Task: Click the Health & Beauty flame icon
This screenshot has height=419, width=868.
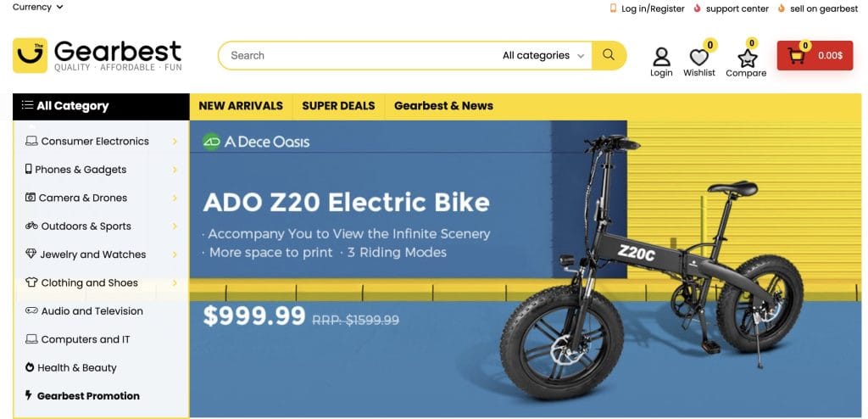Action: (30, 367)
